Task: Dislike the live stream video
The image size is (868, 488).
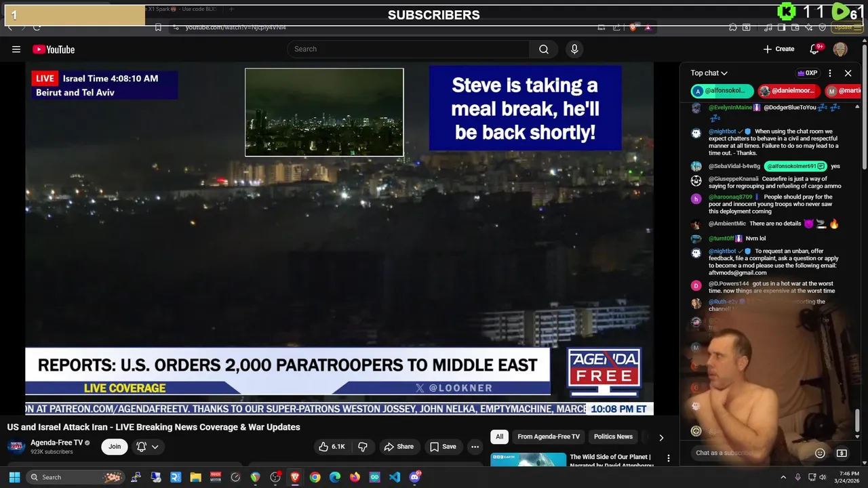Action: tap(363, 447)
